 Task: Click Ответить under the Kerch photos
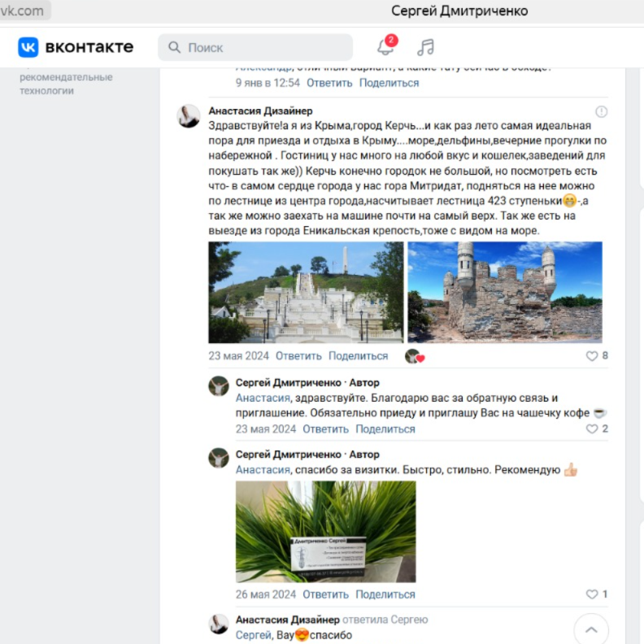(x=298, y=355)
